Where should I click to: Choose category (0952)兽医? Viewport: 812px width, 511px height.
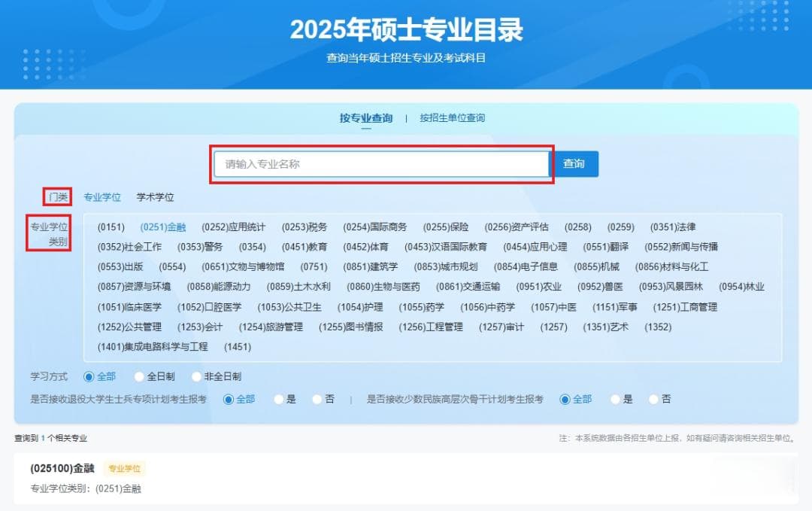tap(600, 287)
